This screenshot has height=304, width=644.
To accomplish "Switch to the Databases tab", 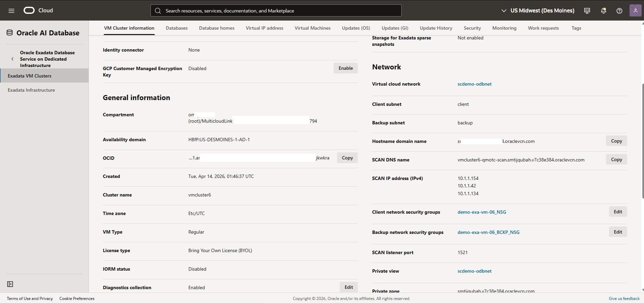I will [x=177, y=28].
